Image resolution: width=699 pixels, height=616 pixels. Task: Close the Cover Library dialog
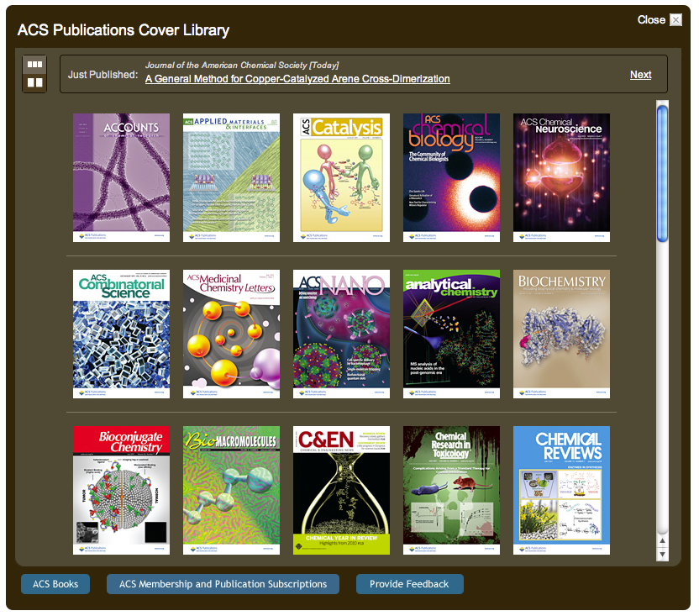click(675, 20)
